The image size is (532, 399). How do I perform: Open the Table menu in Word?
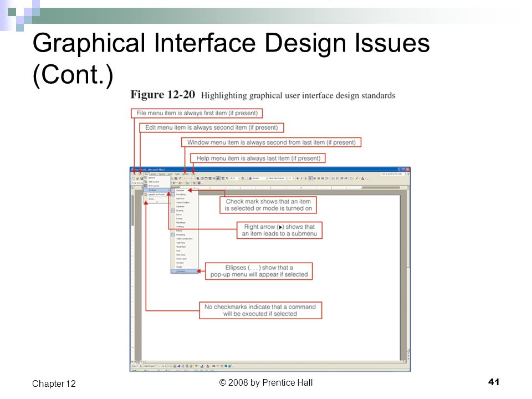click(x=177, y=174)
